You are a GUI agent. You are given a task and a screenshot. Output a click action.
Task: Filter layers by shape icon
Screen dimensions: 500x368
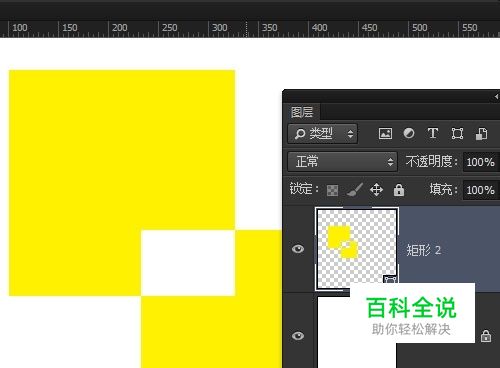click(x=457, y=134)
